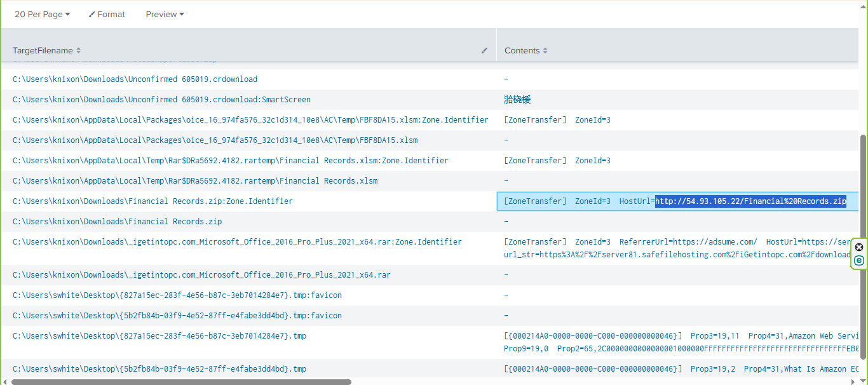Click the circled X extension icon
This screenshot has width=868, height=385.
[859, 247]
